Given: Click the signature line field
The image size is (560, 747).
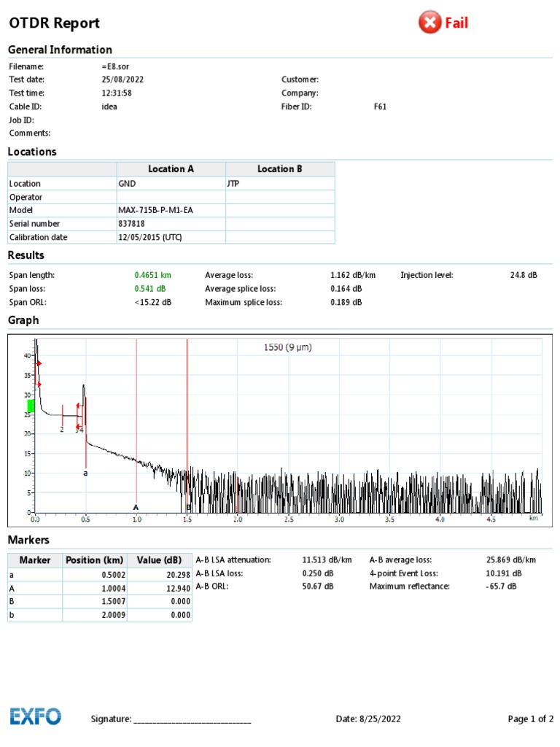Looking at the screenshot, I should coord(192,720).
